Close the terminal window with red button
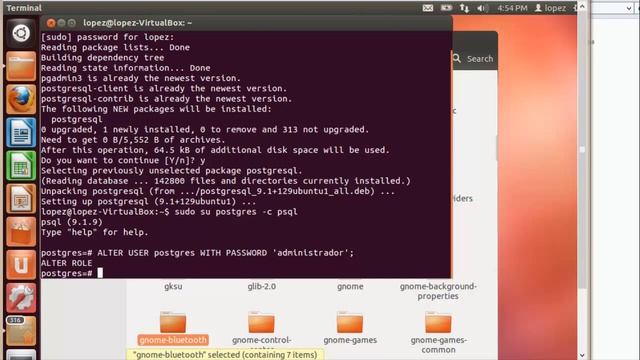The image size is (640, 360). 51,23
